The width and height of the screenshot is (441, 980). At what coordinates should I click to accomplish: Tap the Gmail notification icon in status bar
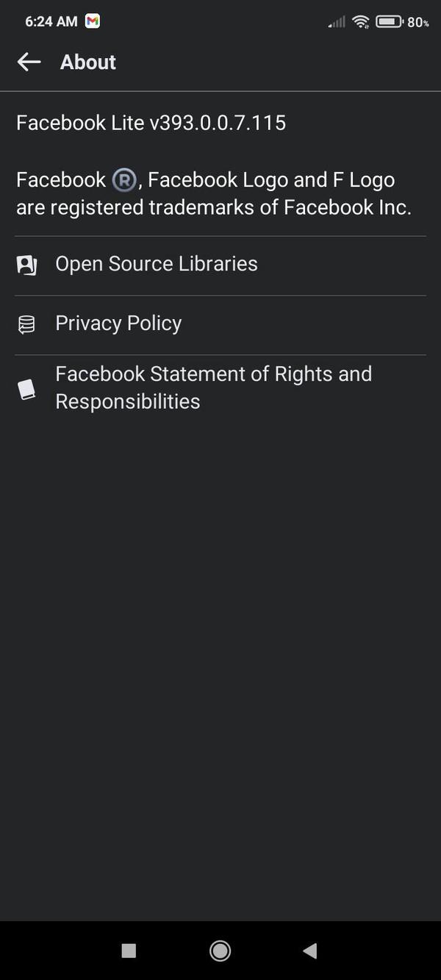[93, 21]
